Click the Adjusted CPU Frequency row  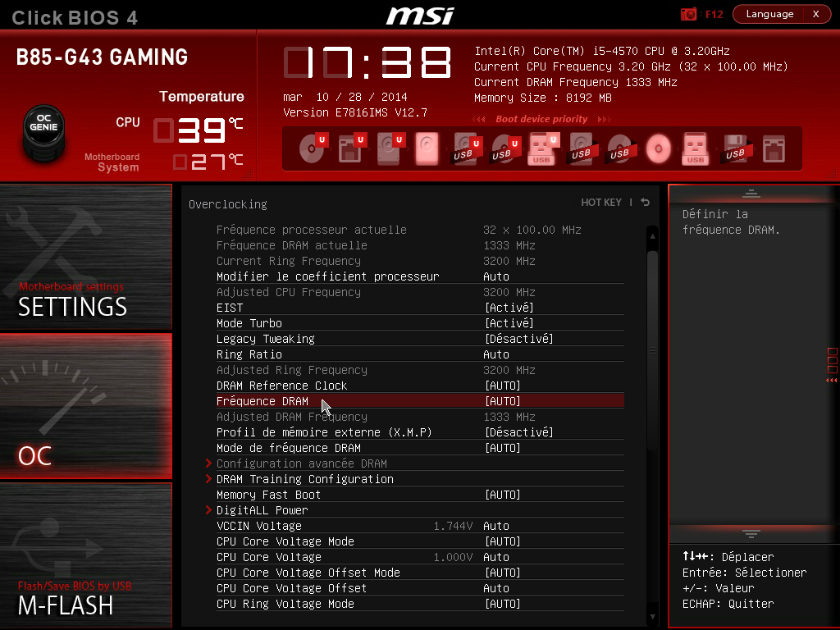[420, 292]
